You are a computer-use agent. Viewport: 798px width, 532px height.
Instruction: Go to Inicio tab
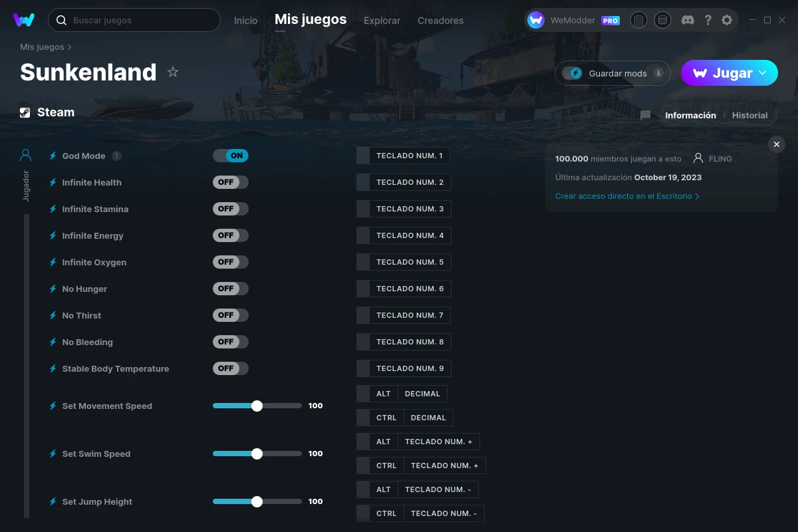tap(245, 21)
